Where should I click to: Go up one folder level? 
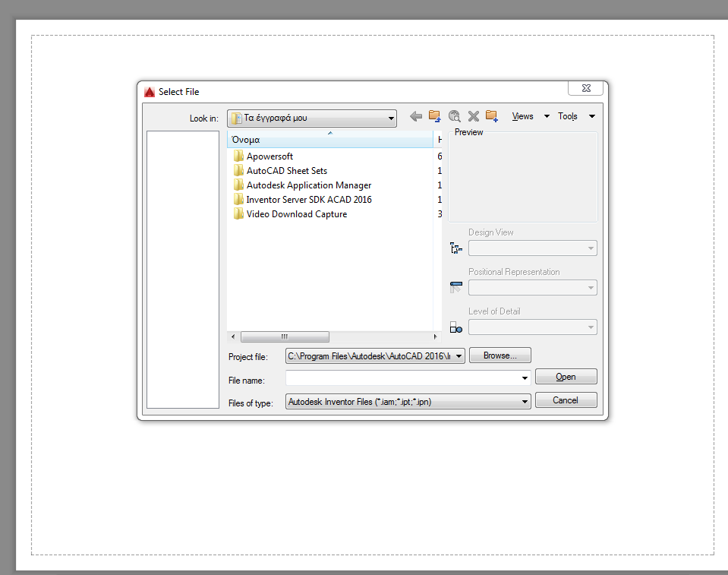coord(434,116)
